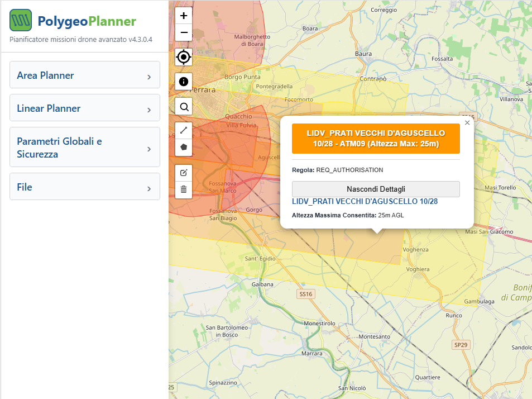Zoom in on the map
The width and height of the screenshot is (532, 399).
tap(184, 15)
